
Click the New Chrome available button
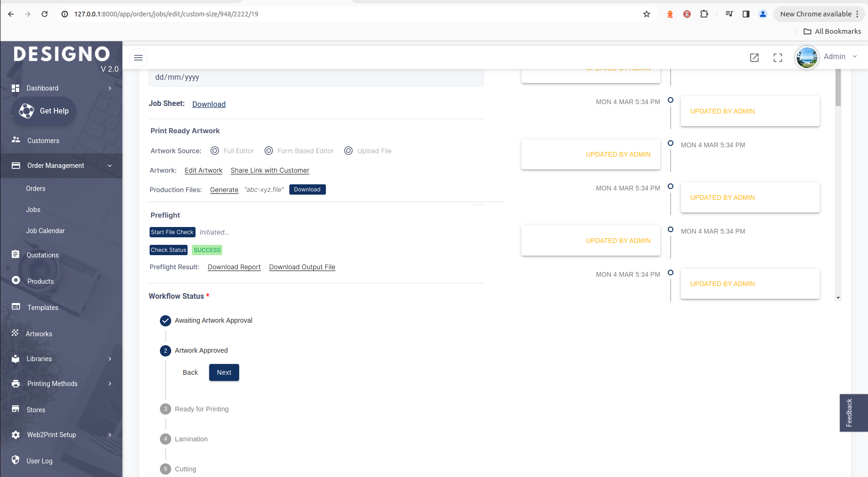pyautogui.click(x=819, y=14)
